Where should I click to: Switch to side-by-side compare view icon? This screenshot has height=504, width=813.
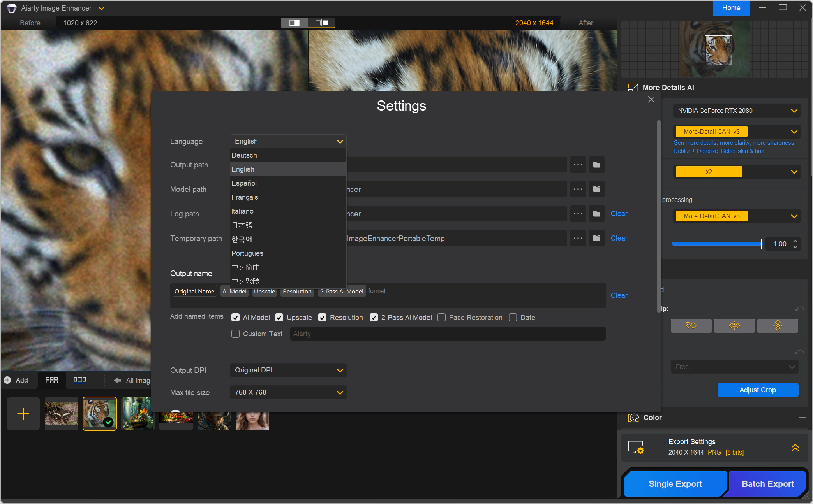pos(322,23)
